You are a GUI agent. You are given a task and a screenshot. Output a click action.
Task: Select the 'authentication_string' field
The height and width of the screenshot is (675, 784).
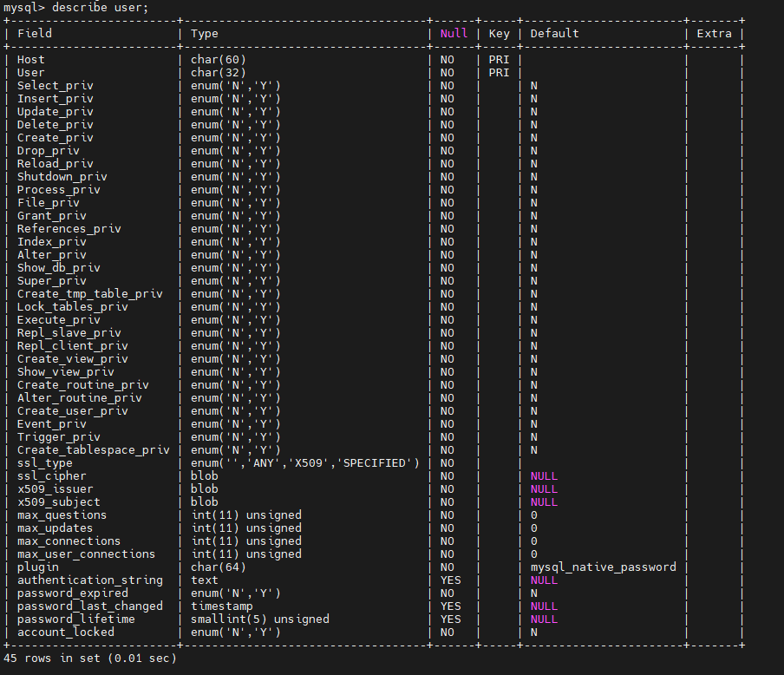(x=90, y=580)
